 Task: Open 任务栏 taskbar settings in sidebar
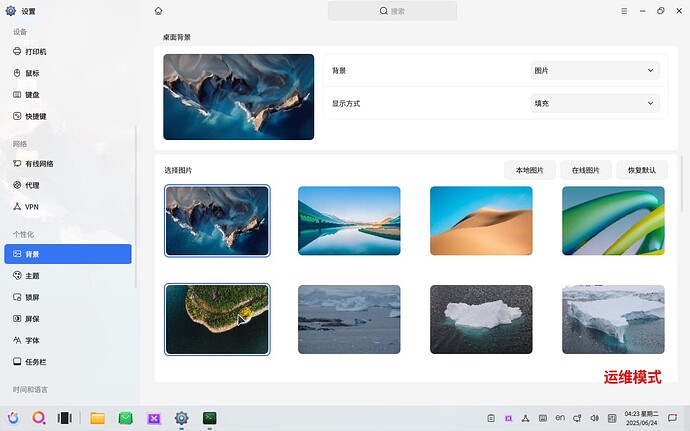coord(68,362)
